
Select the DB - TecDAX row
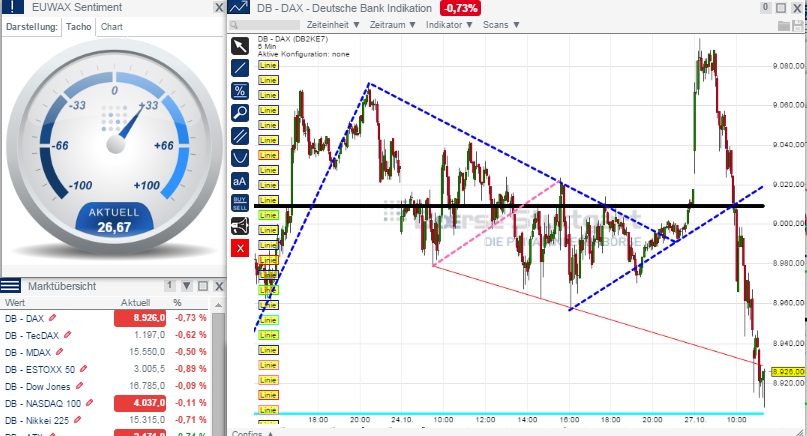point(106,335)
